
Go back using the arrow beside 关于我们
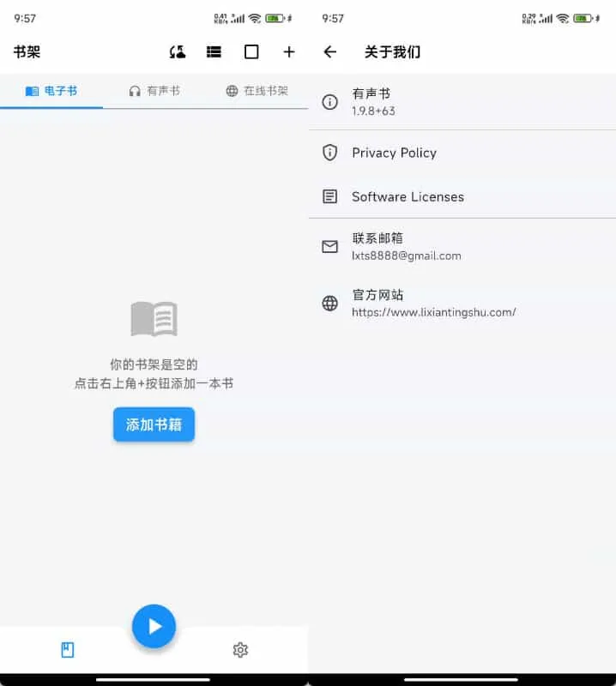point(330,52)
